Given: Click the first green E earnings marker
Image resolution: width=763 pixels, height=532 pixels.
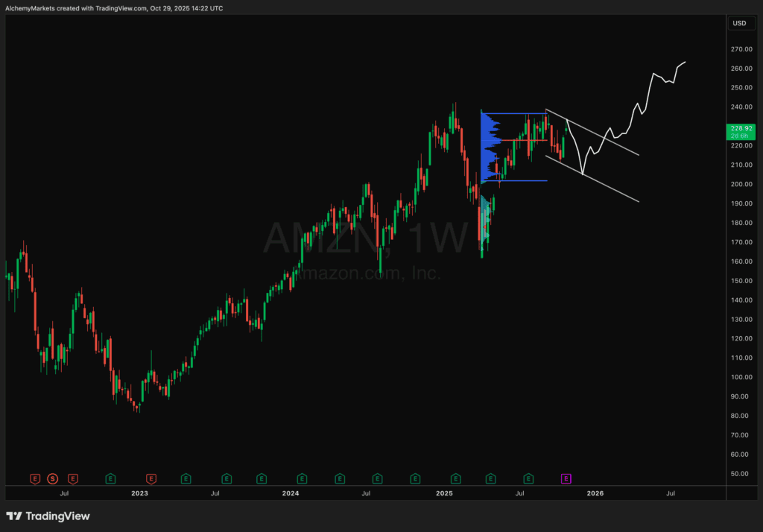Looking at the screenshot, I should [110, 478].
